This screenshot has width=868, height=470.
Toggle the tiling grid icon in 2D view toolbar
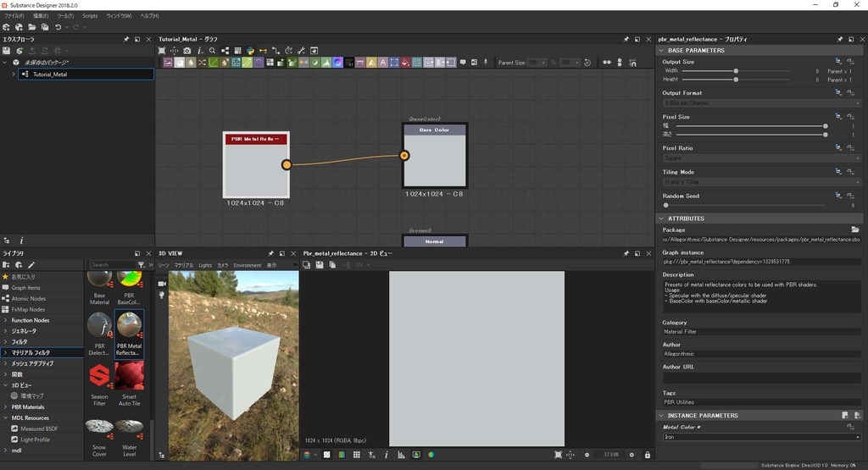pos(356,455)
